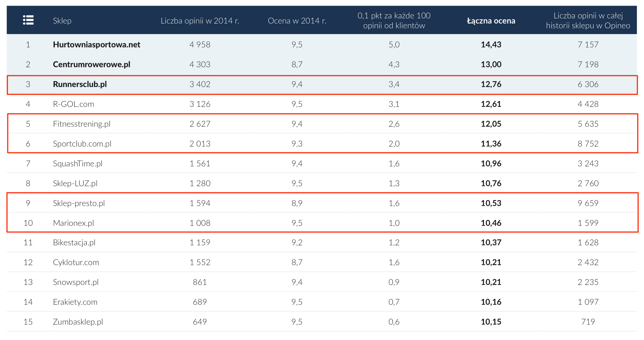This screenshot has width=644, height=340.
Task: Click total score 10,16
Action: 491,302
